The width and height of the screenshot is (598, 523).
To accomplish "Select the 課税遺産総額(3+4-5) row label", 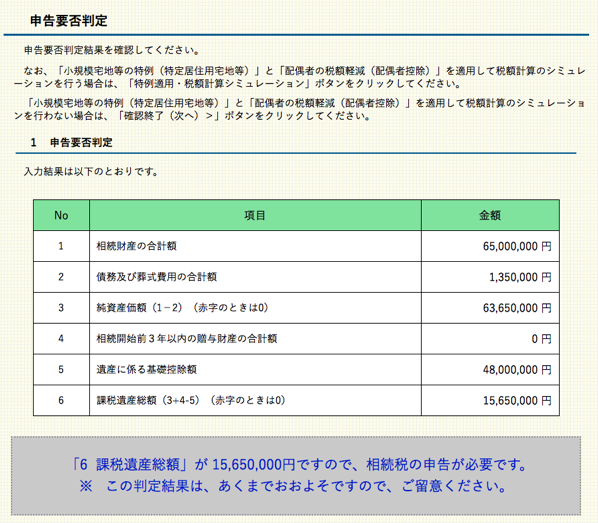I will [191, 401].
